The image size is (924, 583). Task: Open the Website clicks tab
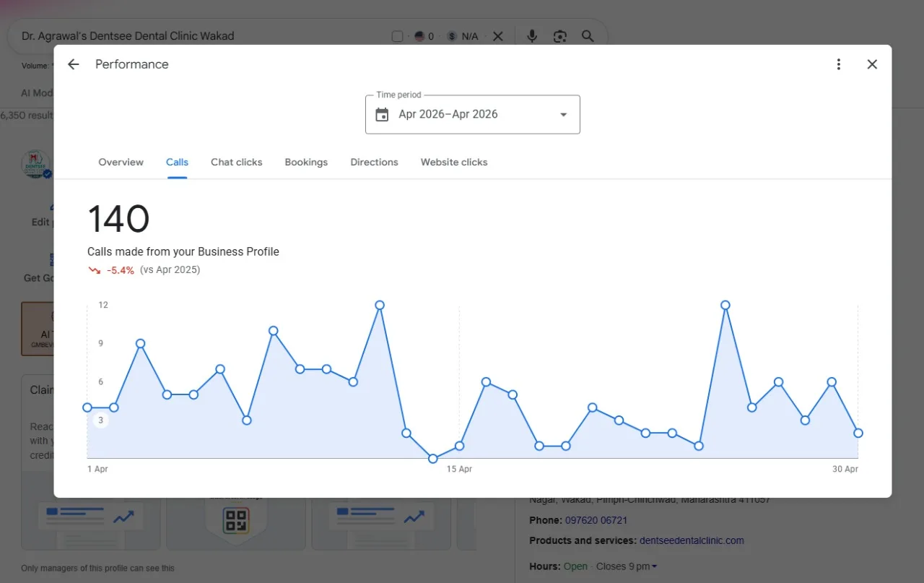click(454, 162)
